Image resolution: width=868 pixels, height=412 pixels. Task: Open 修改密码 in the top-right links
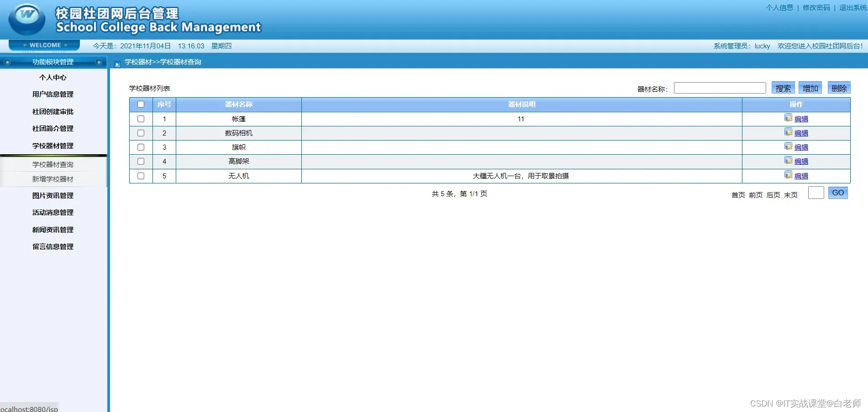pos(816,8)
